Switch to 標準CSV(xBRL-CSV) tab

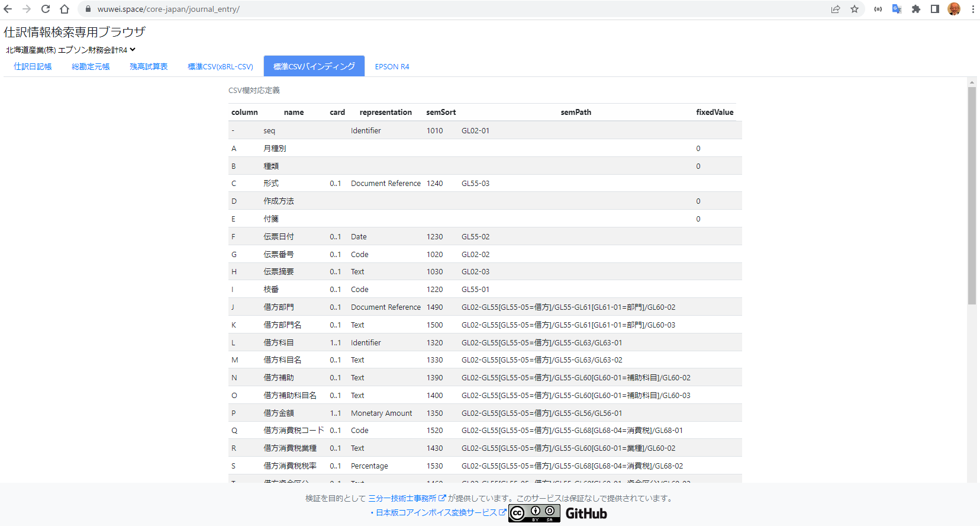pos(220,66)
